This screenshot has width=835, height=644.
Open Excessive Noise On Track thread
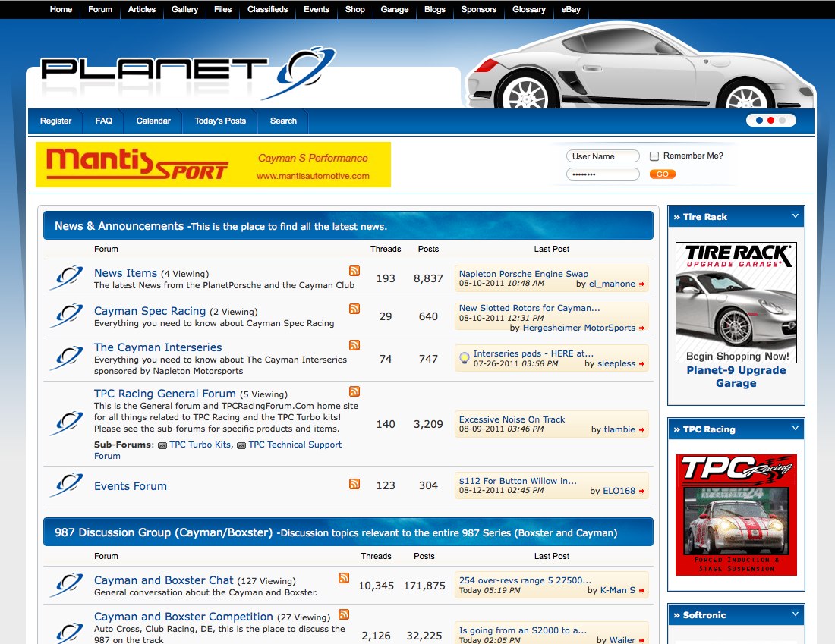click(x=512, y=419)
